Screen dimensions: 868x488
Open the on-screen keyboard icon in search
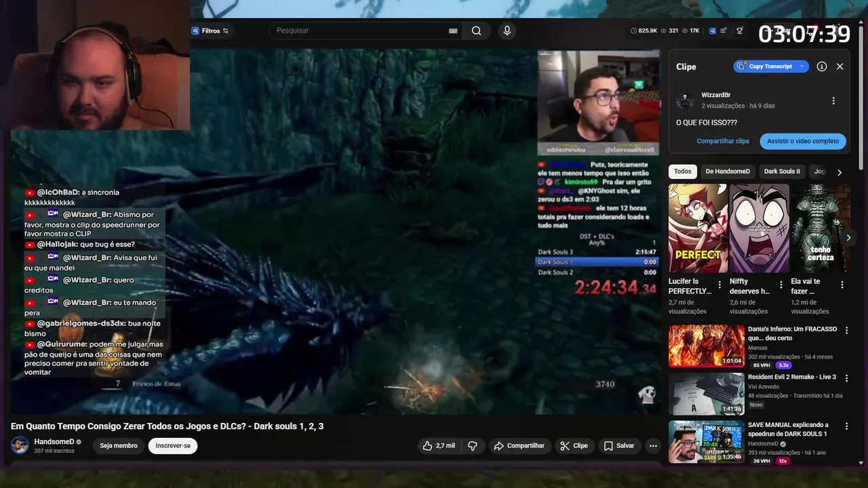click(x=453, y=30)
